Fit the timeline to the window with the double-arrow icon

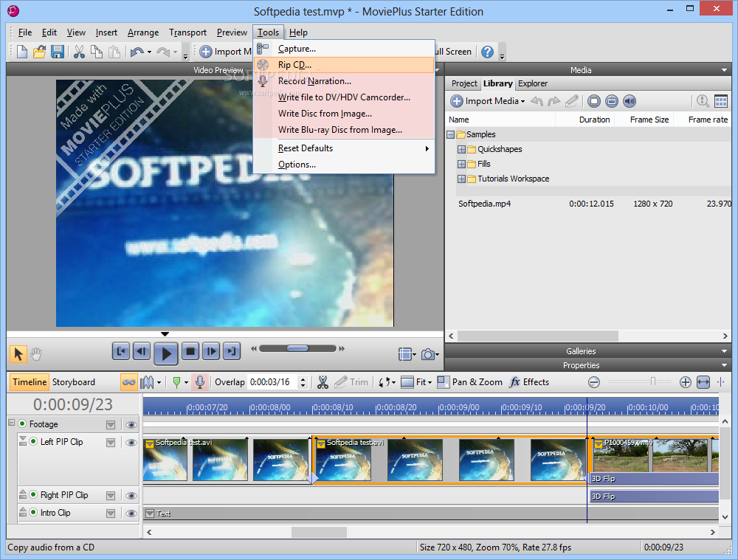pos(703,382)
